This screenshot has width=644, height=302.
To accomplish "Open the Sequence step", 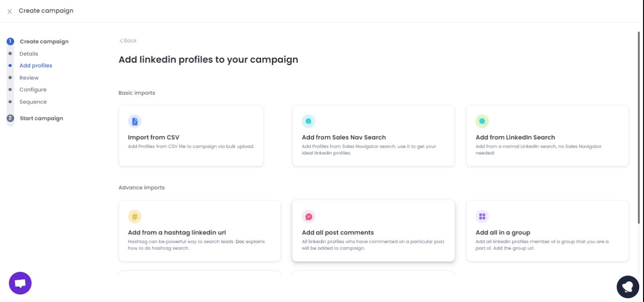I will click(x=33, y=101).
